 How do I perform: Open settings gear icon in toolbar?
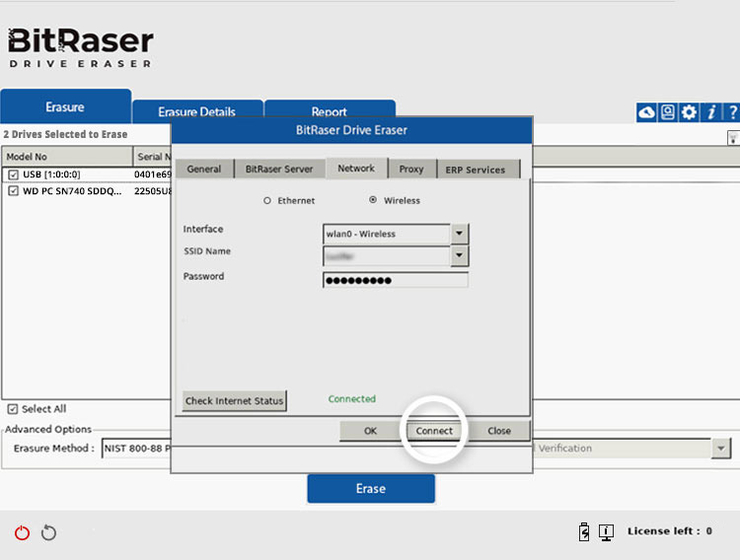[x=689, y=112]
